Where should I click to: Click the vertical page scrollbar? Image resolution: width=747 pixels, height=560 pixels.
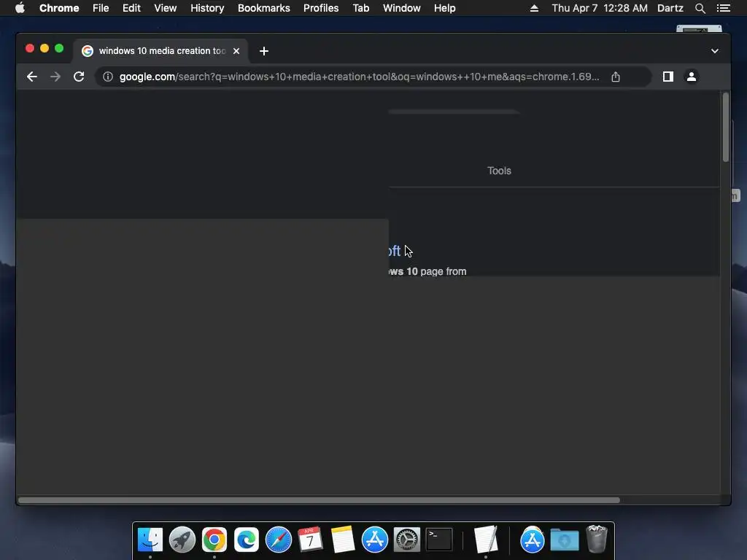pos(726,127)
